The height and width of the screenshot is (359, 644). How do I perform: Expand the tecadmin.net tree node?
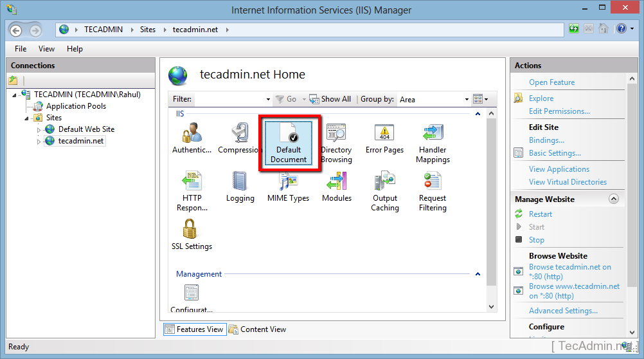[x=39, y=142]
